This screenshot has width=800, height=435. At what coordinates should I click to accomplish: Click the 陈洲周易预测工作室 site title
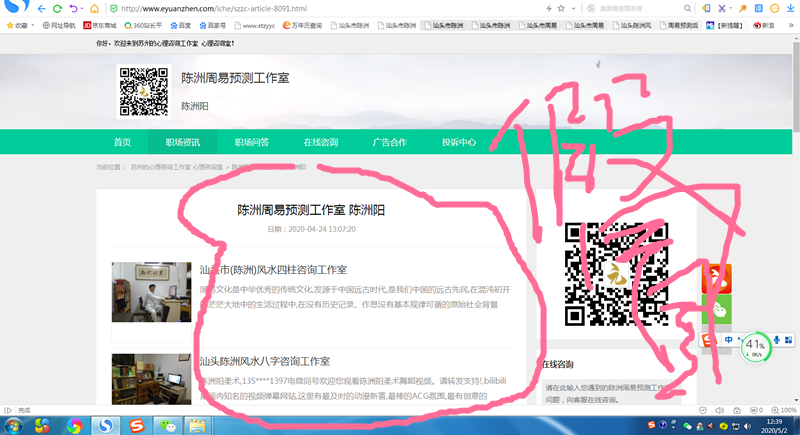pos(235,78)
